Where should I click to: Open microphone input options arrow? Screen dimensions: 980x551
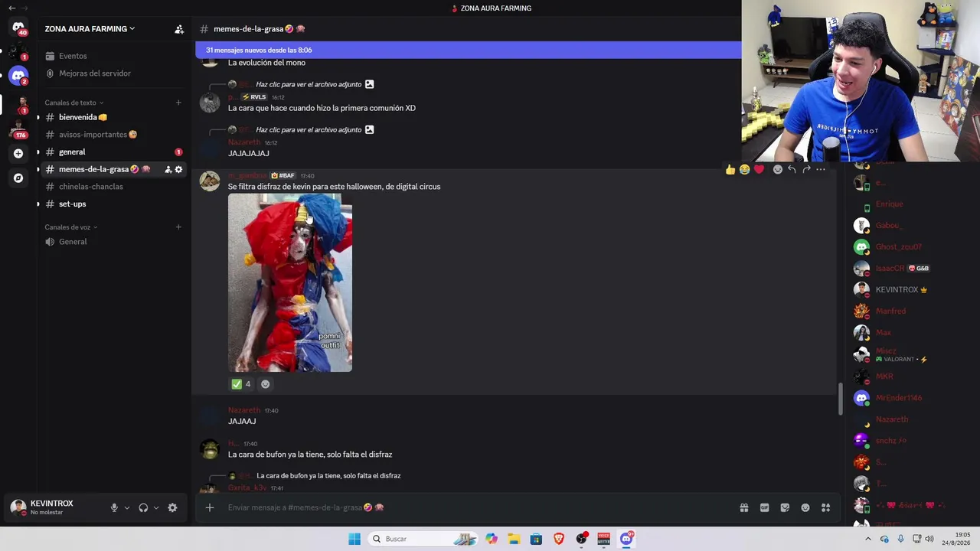click(127, 507)
